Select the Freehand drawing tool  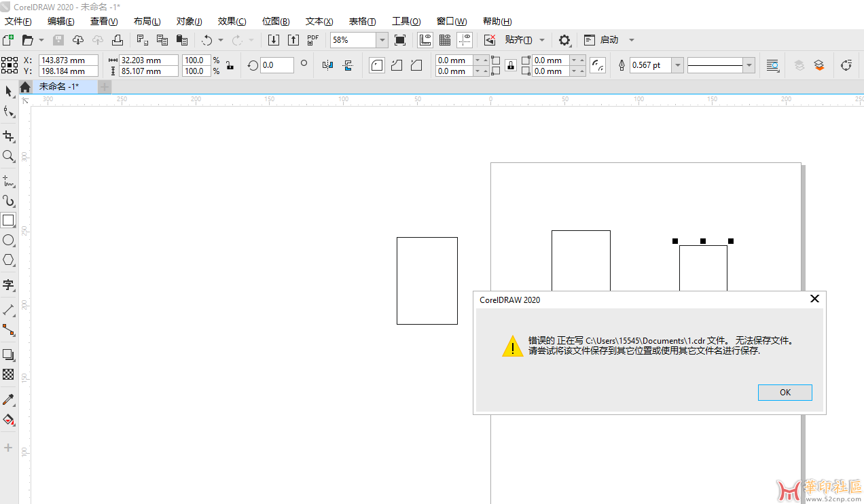[x=8, y=181]
